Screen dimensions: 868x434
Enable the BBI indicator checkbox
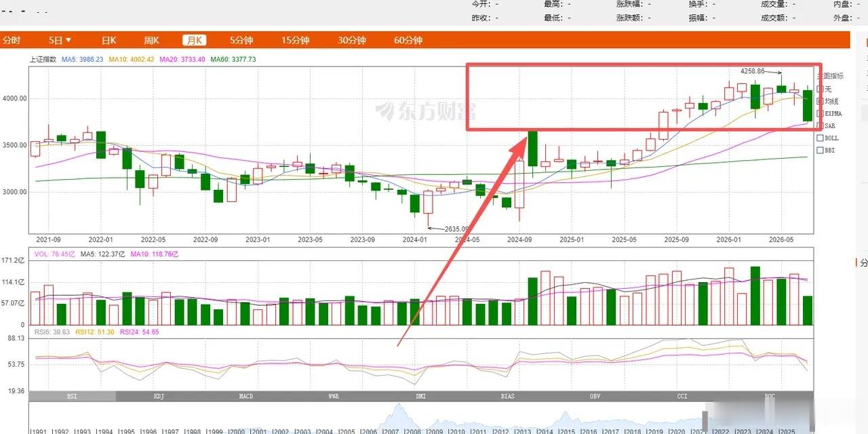tap(821, 150)
